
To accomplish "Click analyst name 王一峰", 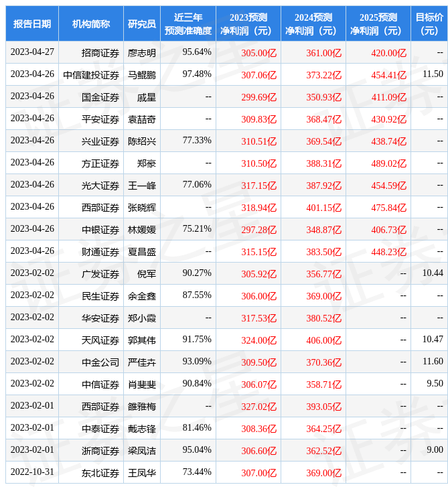I will coord(142,186).
